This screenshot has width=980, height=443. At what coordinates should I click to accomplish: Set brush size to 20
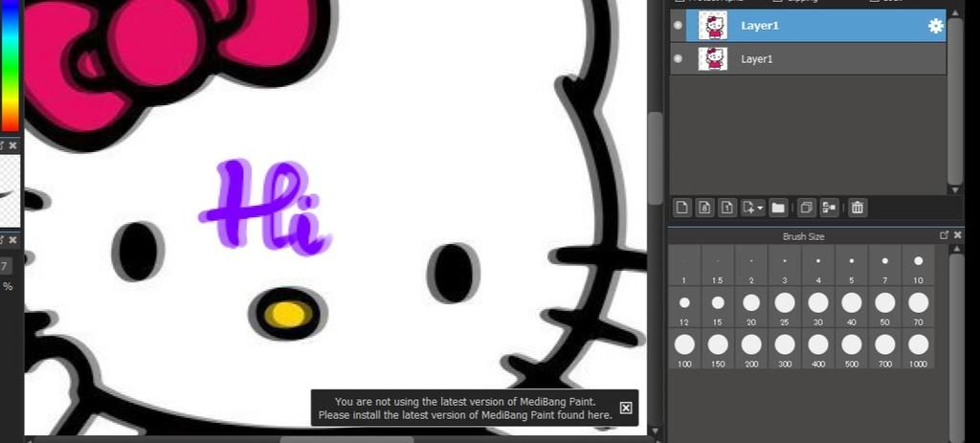tap(751, 307)
